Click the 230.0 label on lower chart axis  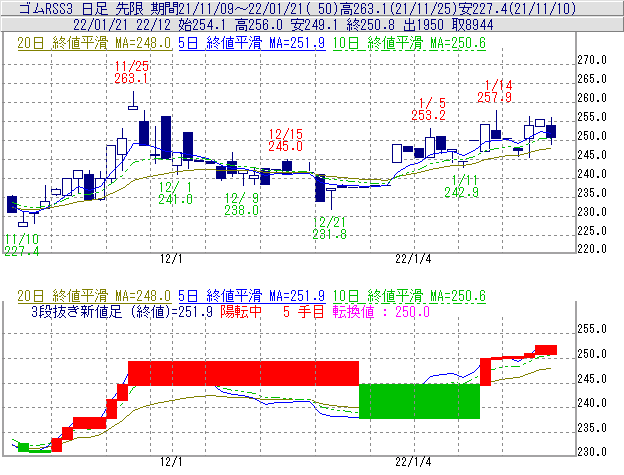(x=592, y=452)
